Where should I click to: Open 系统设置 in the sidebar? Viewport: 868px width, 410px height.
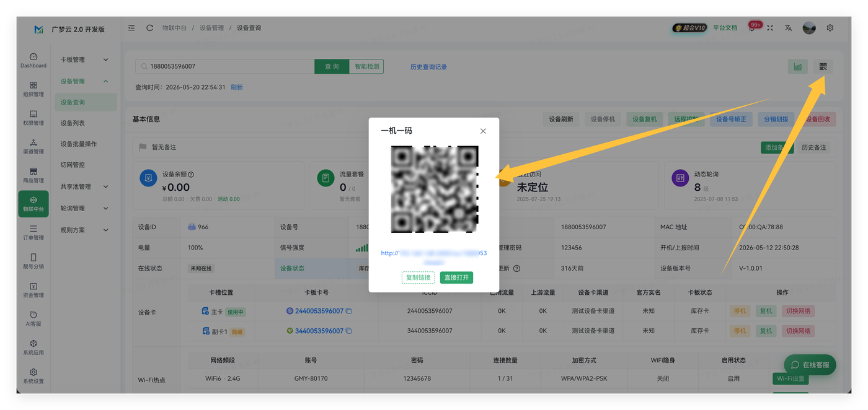33,376
